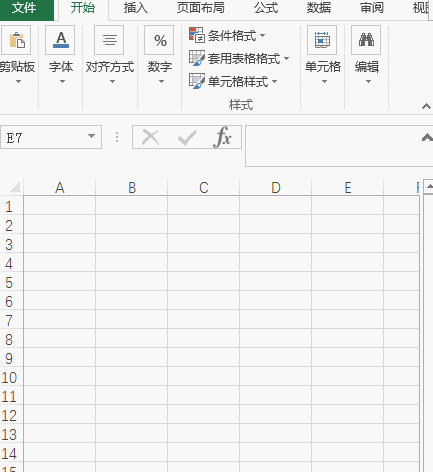
Task: Switch to the 数据 (Data) tab
Action: (x=319, y=8)
